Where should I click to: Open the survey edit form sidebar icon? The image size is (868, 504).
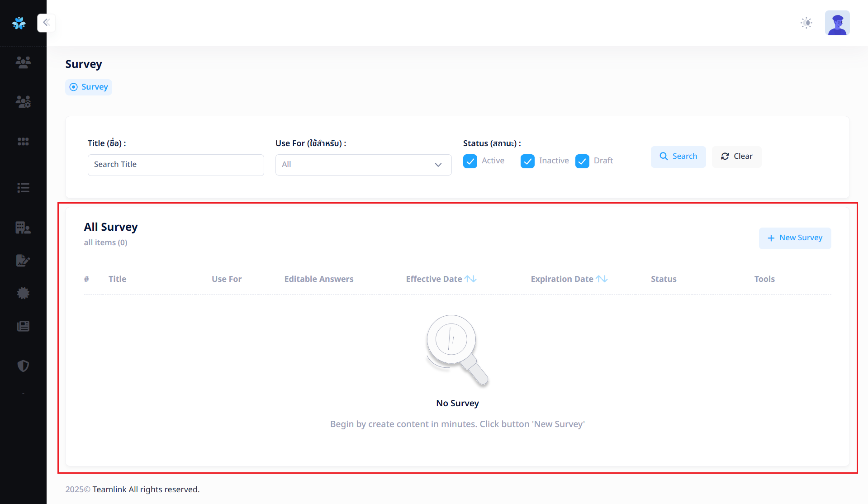tap(23, 261)
